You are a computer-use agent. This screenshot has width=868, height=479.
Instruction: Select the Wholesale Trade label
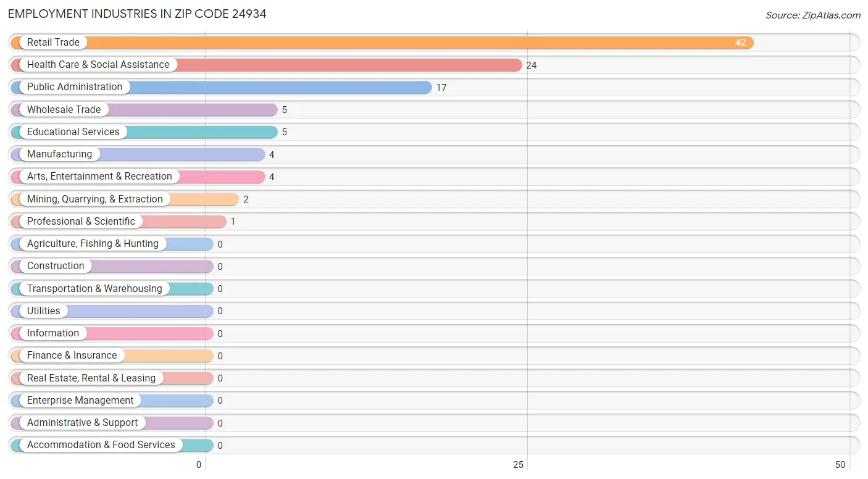pyautogui.click(x=64, y=109)
